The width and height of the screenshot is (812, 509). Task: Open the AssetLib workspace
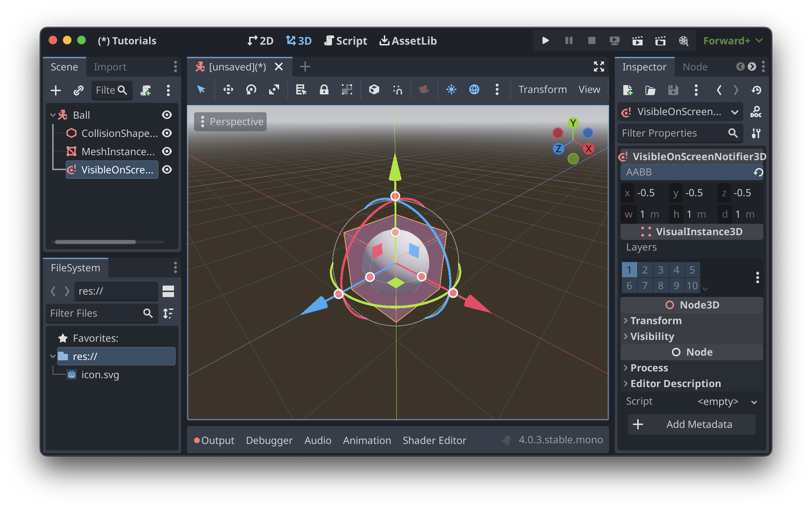[408, 41]
